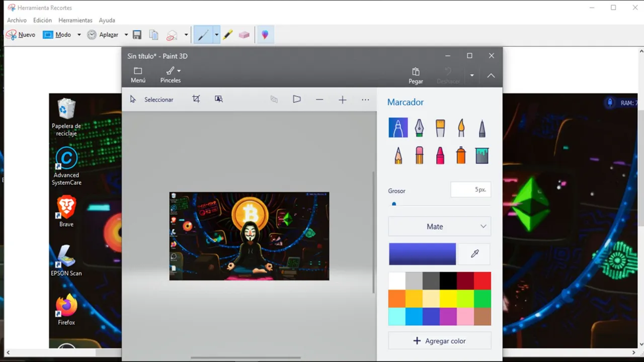Select the pen tool in Recortes

203,35
